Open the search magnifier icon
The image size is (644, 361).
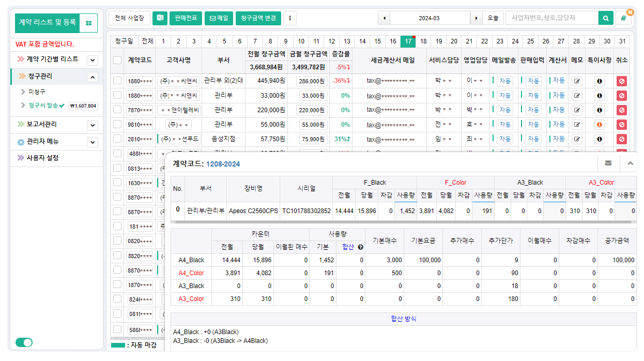point(605,17)
